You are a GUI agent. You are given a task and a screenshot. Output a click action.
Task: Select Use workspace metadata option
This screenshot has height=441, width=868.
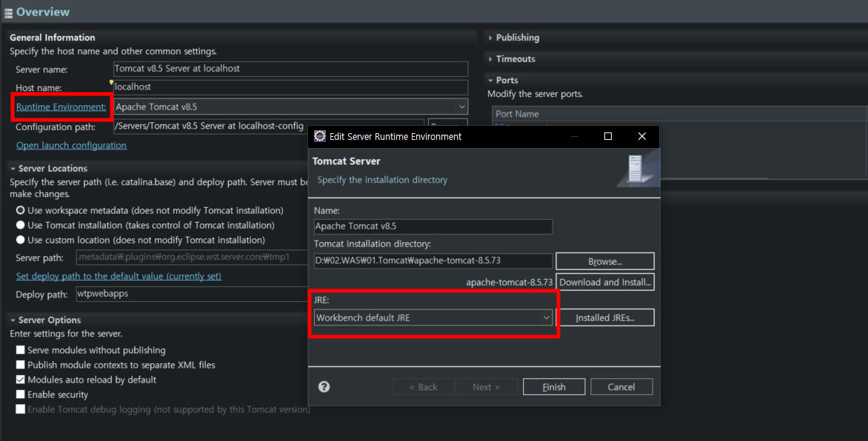21,211
